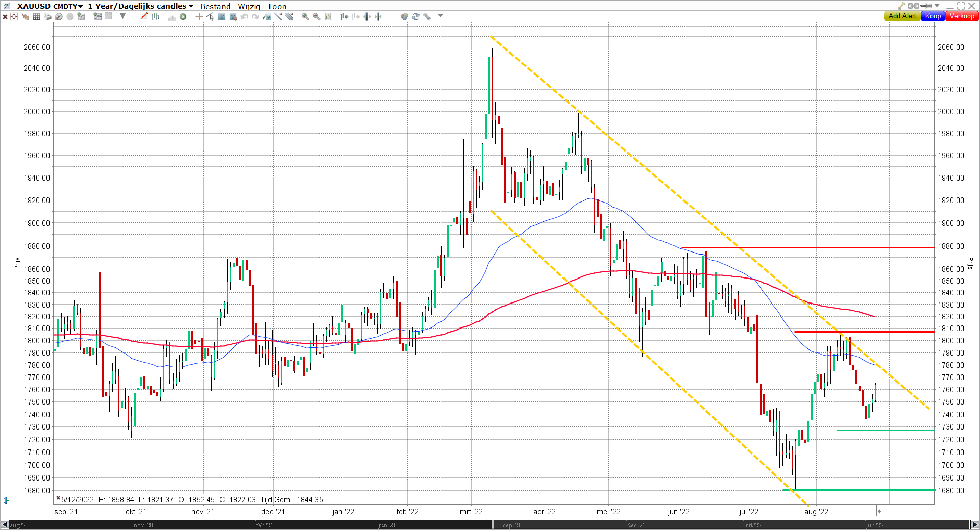Click the grid table icon in toolbar
Image resolution: width=980 pixels, height=530 pixels.
[36, 16]
